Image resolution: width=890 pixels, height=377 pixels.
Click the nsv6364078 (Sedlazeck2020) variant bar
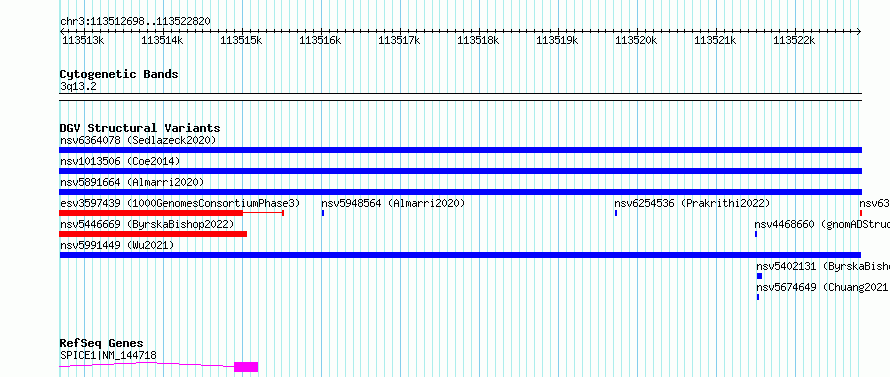click(460, 150)
